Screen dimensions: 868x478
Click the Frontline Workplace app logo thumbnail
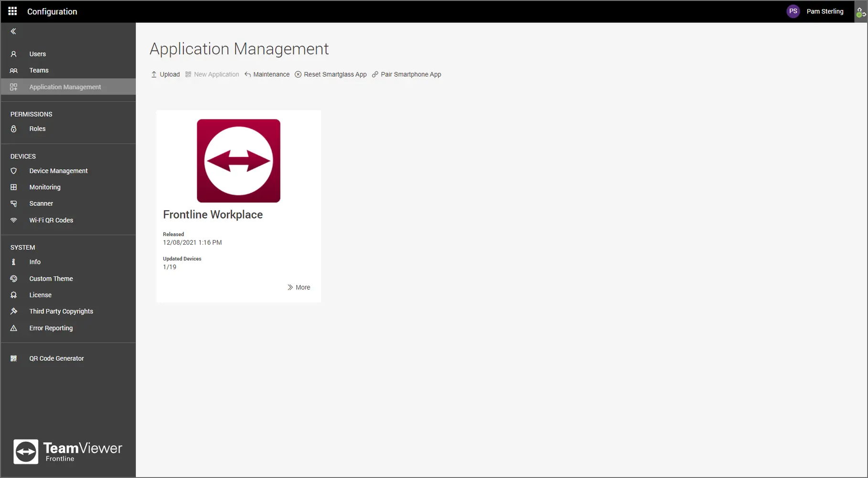pos(238,161)
